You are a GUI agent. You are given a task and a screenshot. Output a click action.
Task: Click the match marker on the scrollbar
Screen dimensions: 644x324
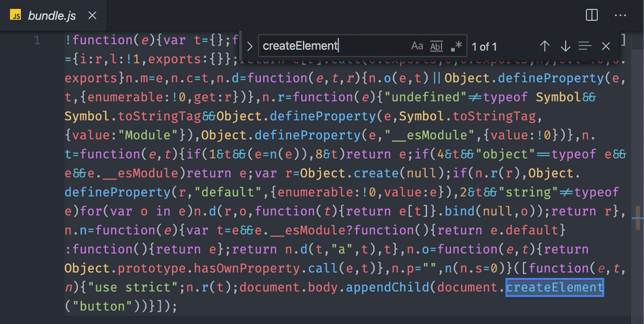[x=637, y=218]
